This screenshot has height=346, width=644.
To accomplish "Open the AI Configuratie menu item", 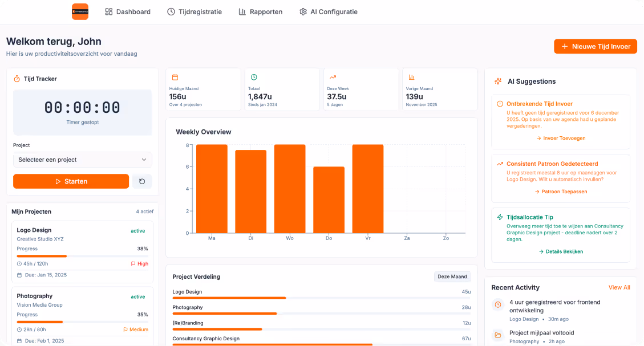I will (328, 11).
